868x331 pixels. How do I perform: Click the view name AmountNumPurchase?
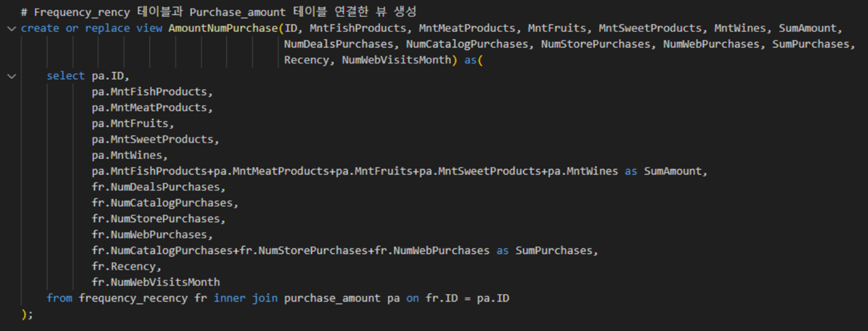[223, 28]
